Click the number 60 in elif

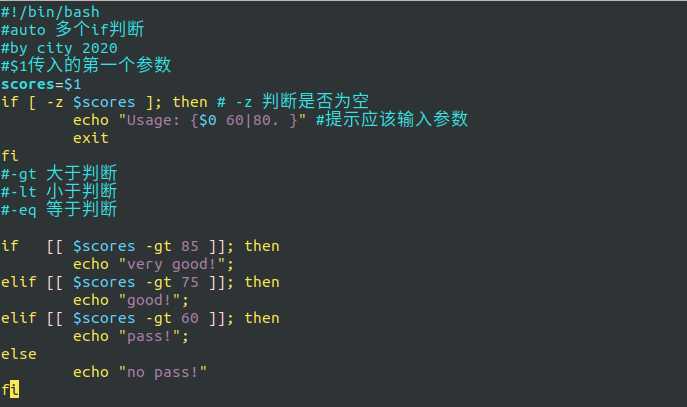[190, 318]
